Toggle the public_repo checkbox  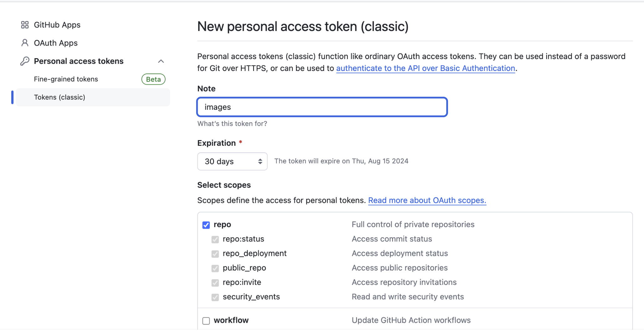215,268
